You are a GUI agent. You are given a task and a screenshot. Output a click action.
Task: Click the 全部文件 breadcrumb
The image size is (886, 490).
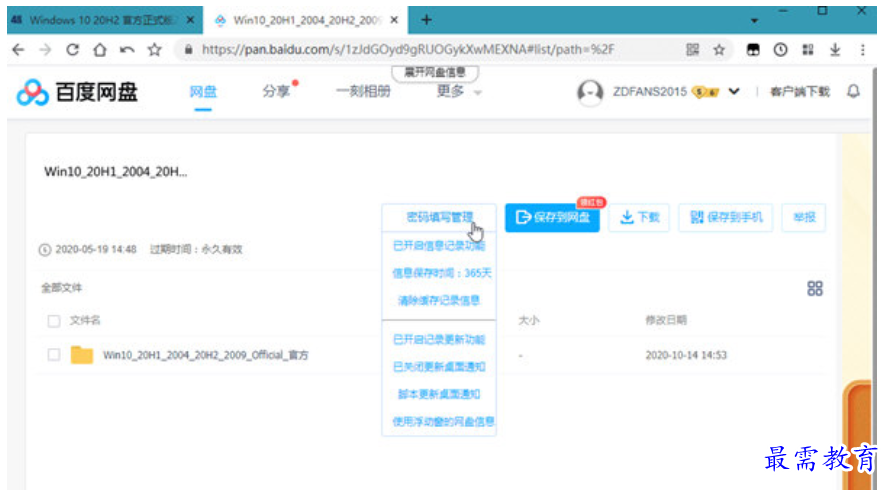click(x=62, y=288)
